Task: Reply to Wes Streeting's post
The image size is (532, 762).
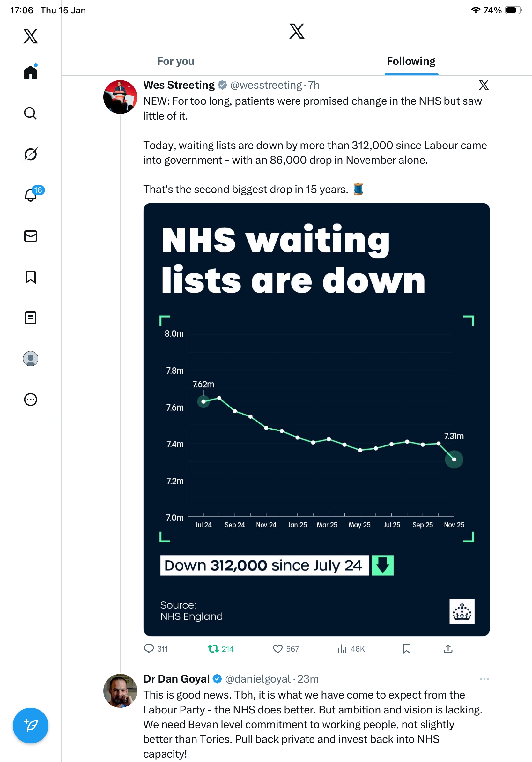Action: click(149, 648)
